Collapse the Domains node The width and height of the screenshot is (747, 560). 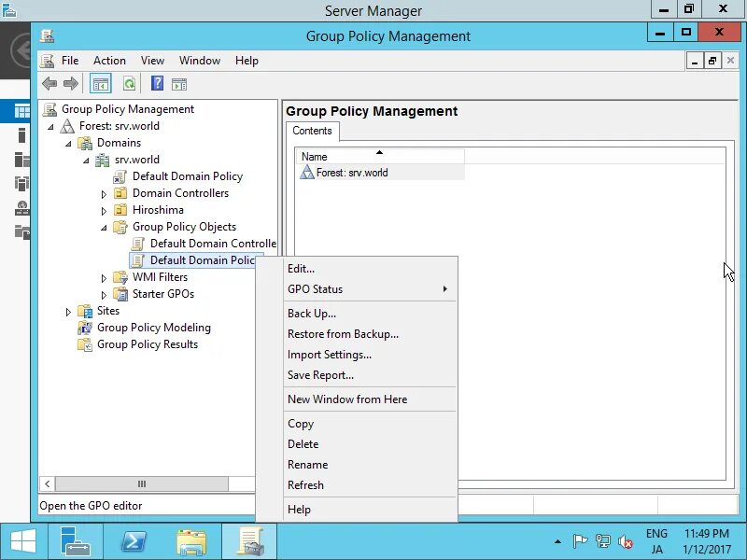(68, 144)
